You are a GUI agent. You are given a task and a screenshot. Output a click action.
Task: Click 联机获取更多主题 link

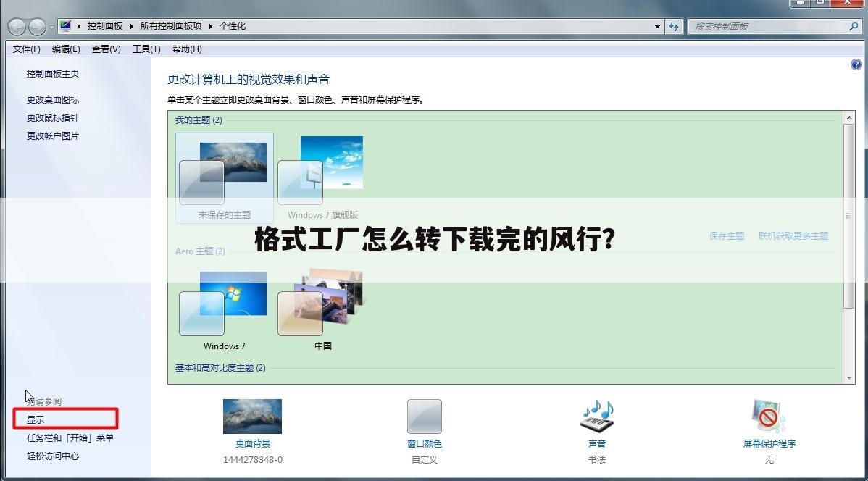793,236
